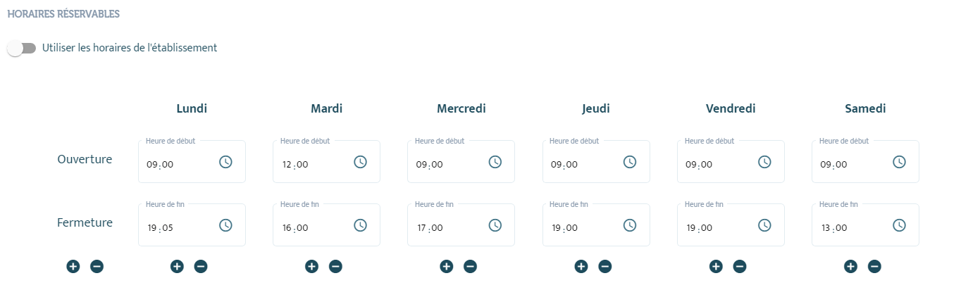The height and width of the screenshot is (290, 980).
Task: Open clock picker for Vendredi closing time
Action: click(764, 225)
